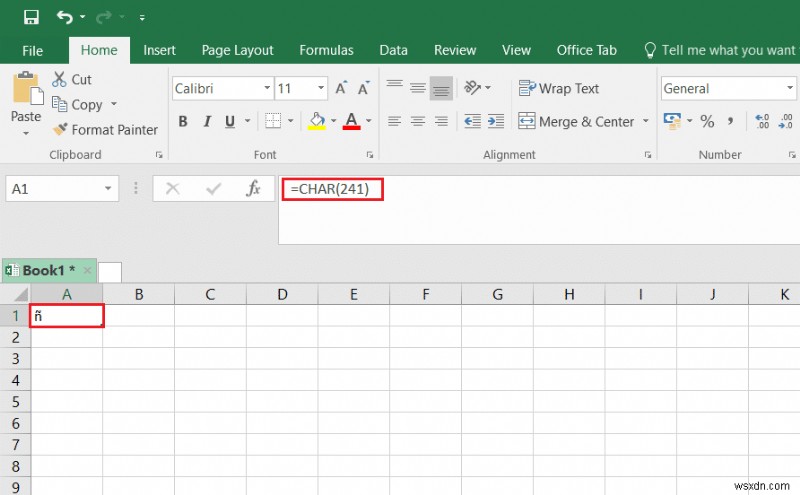Toggle Bottom Align icon
The width and height of the screenshot is (800, 495).
pos(441,88)
